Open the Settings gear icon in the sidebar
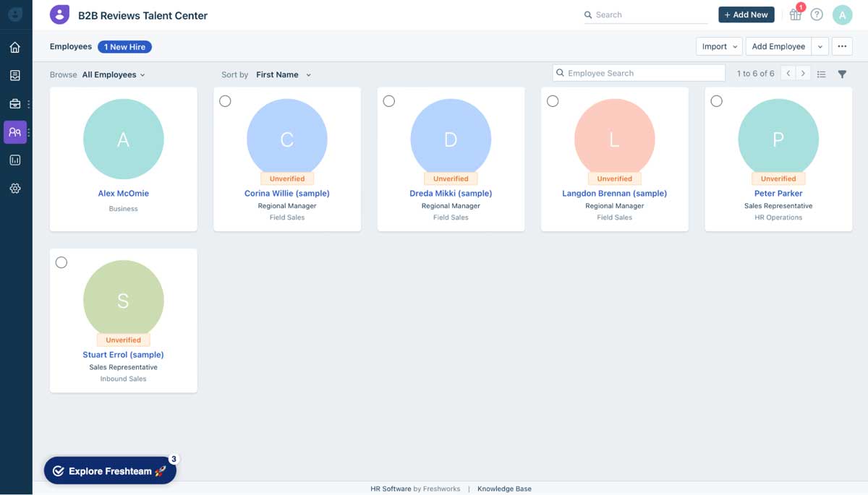The width and height of the screenshot is (868, 495). [x=15, y=188]
